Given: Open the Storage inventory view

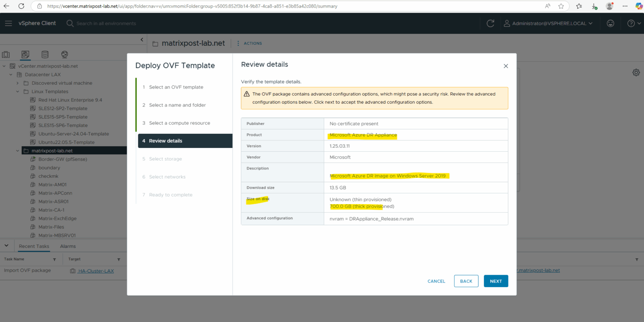Looking at the screenshot, I should pos(45,55).
